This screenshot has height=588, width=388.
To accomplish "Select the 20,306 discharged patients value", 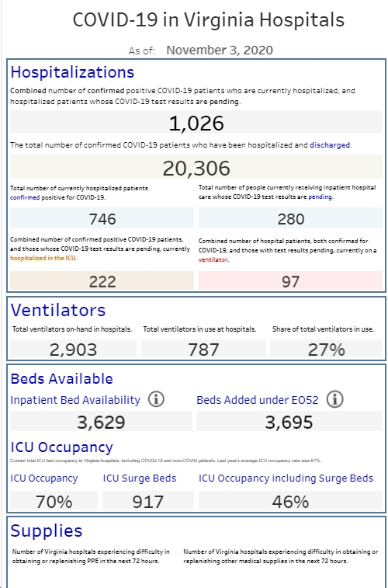I will [x=196, y=168].
